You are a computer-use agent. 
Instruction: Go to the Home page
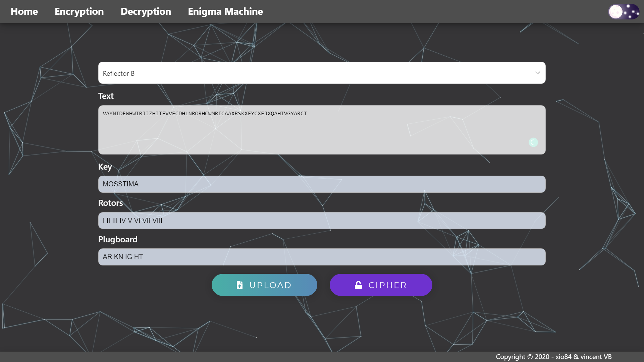pos(24,11)
